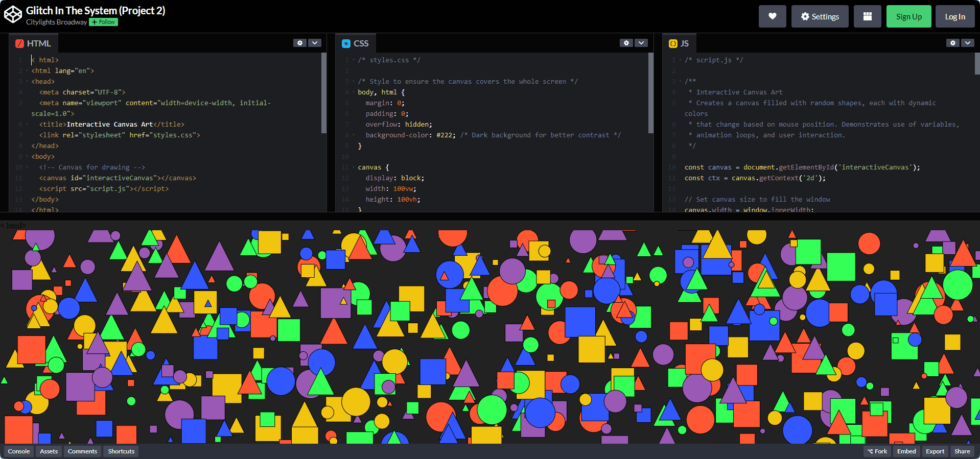Click the title tag text Interactive Canvas Art
The width and height of the screenshot is (980, 459).
[110, 124]
